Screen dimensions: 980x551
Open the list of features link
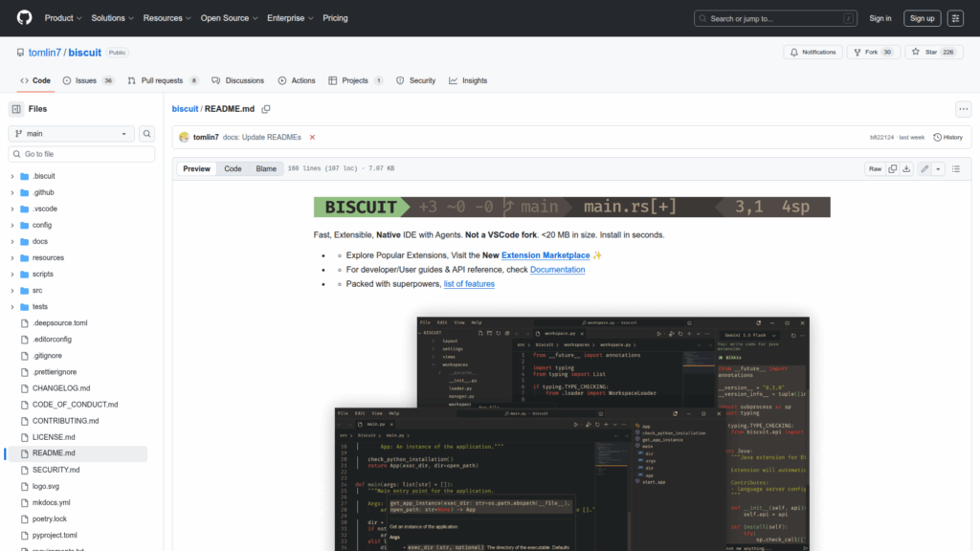469,284
